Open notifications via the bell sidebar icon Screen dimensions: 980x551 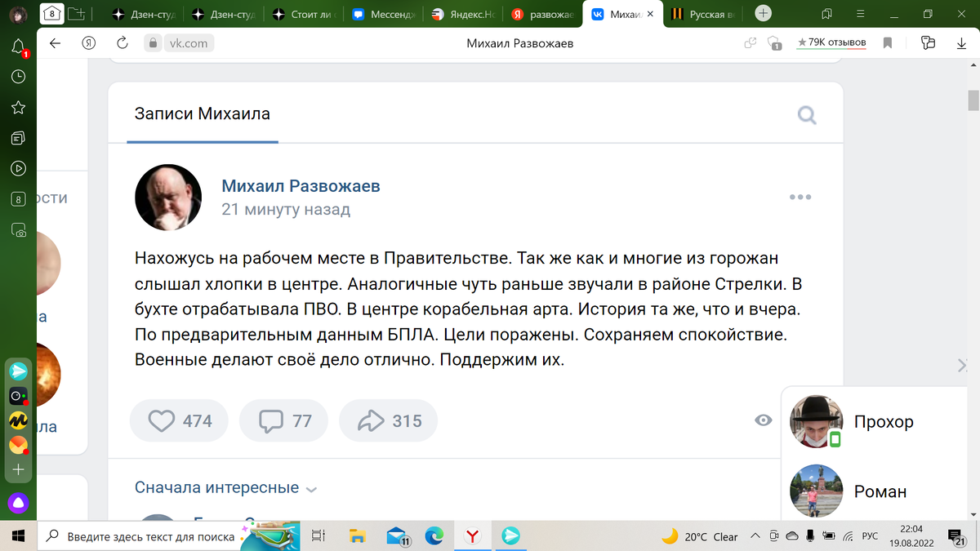[17, 46]
